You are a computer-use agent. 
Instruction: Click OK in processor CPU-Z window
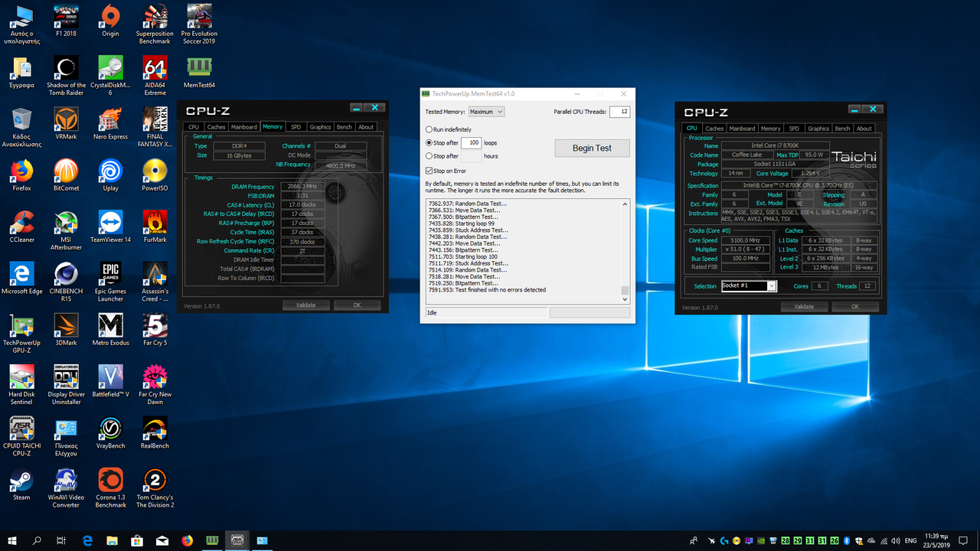coord(855,306)
